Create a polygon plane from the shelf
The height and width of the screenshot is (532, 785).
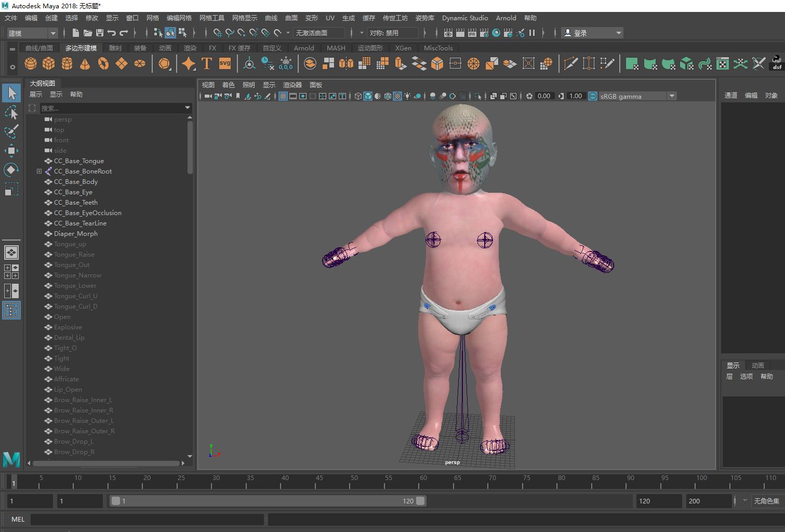pos(122,64)
